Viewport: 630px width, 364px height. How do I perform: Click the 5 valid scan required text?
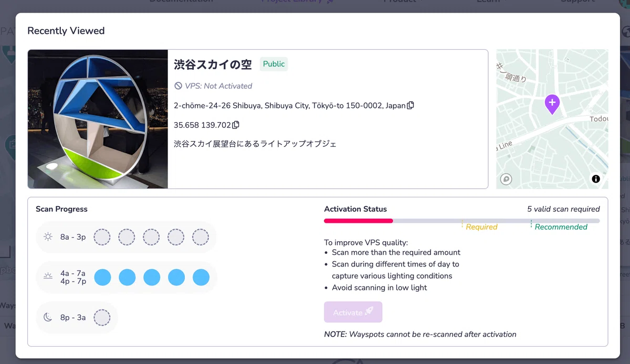[563, 209]
